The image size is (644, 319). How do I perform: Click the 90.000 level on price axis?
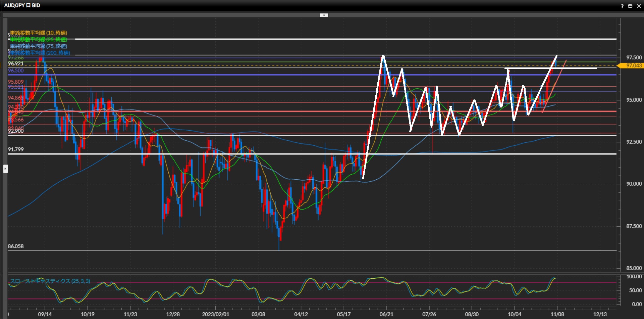pyautogui.click(x=634, y=184)
